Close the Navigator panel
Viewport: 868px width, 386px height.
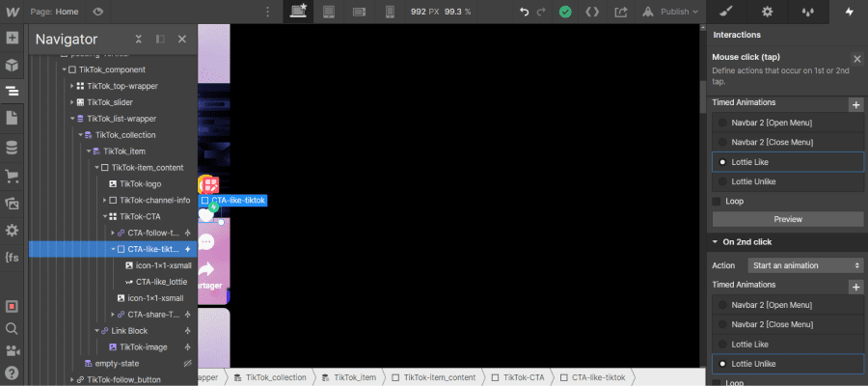[x=182, y=39]
